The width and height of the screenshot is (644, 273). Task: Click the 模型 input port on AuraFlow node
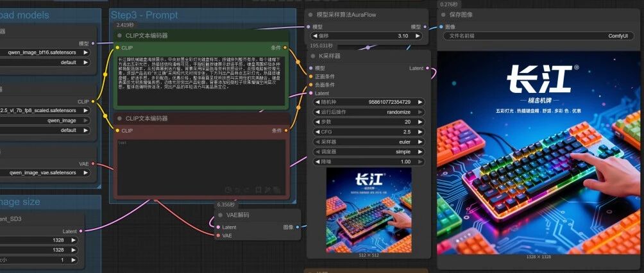(308, 27)
